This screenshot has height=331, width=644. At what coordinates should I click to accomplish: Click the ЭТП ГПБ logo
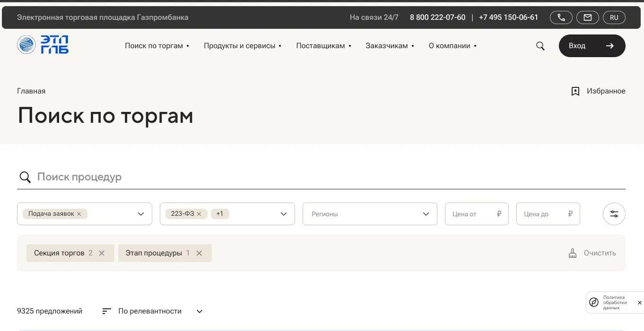[43, 45]
